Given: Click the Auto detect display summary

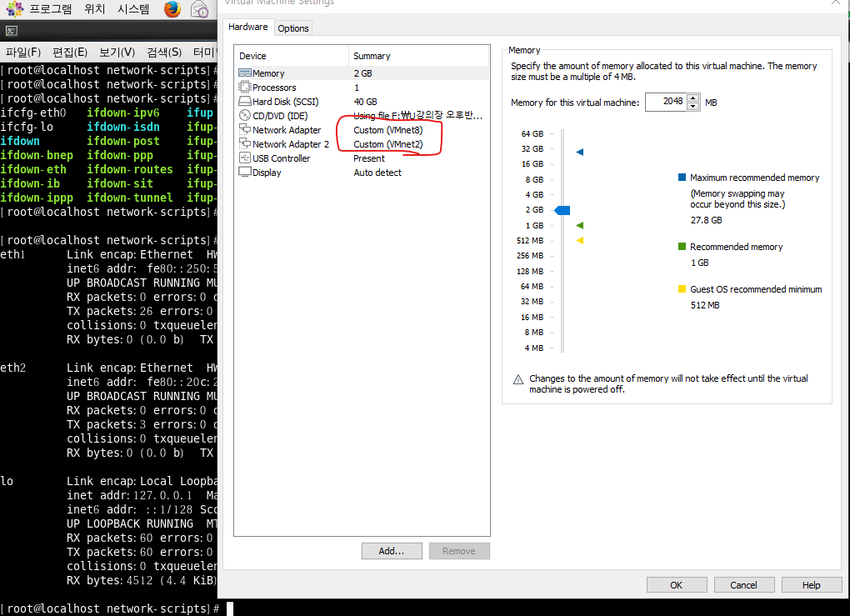Looking at the screenshot, I should 377,172.
